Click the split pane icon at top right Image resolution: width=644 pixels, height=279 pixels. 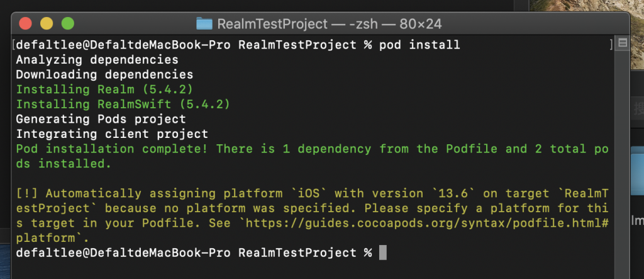[x=623, y=43]
